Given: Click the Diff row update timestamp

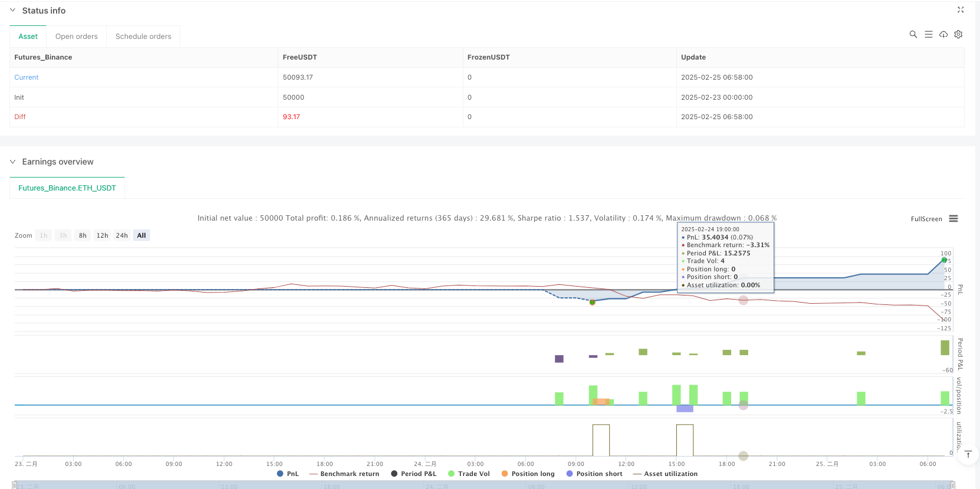Looking at the screenshot, I should [x=717, y=117].
